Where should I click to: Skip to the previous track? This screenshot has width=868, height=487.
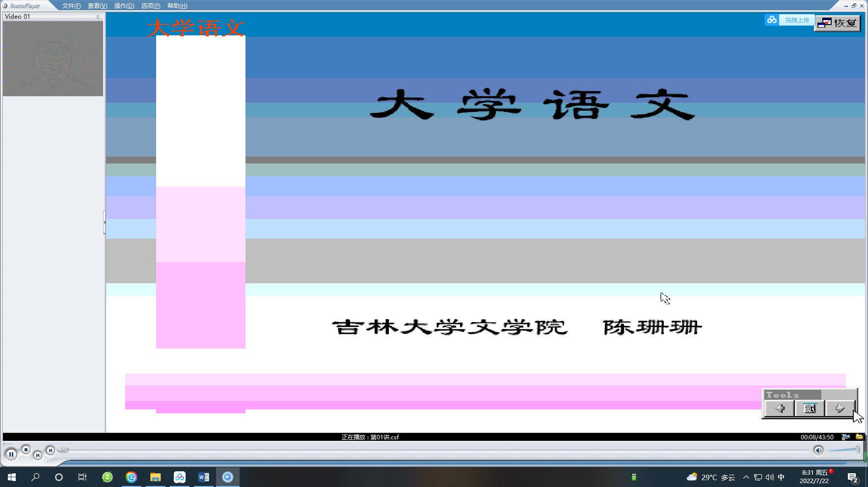coord(38,456)
